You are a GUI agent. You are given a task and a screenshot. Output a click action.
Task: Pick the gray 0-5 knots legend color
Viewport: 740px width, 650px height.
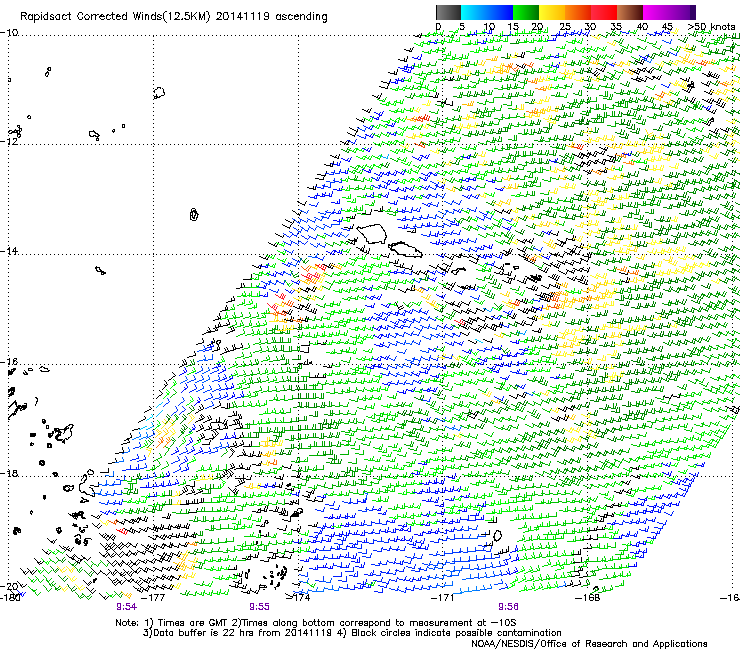coord(448,12)
